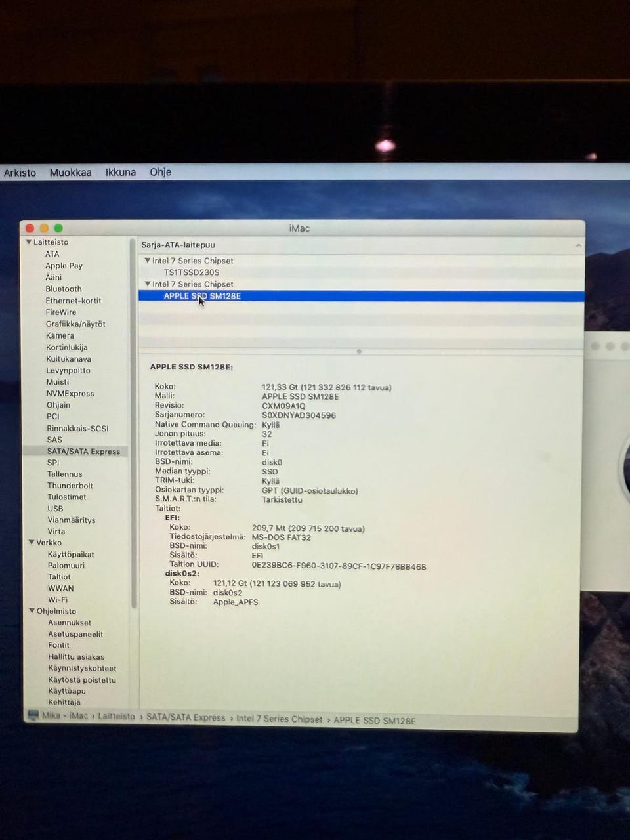
Task: Collapse the Laitteisto section triangle
Action: click(29, 242)
